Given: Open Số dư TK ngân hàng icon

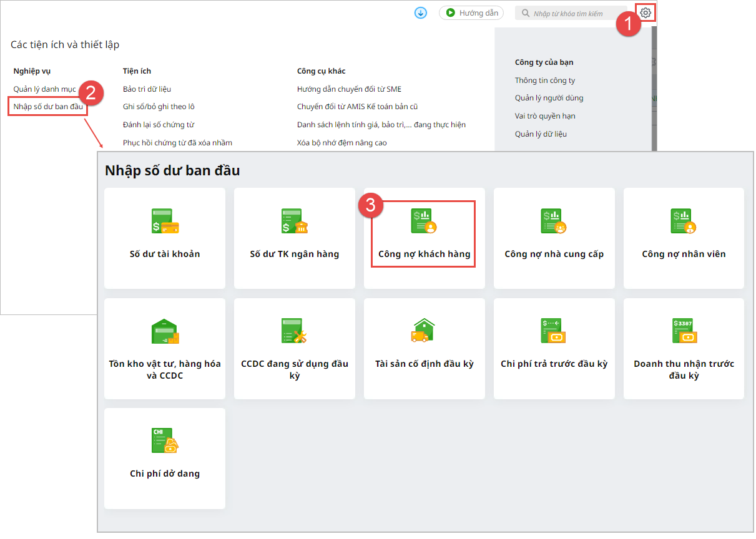Looking at the screenshot, I should coord(295,221).
